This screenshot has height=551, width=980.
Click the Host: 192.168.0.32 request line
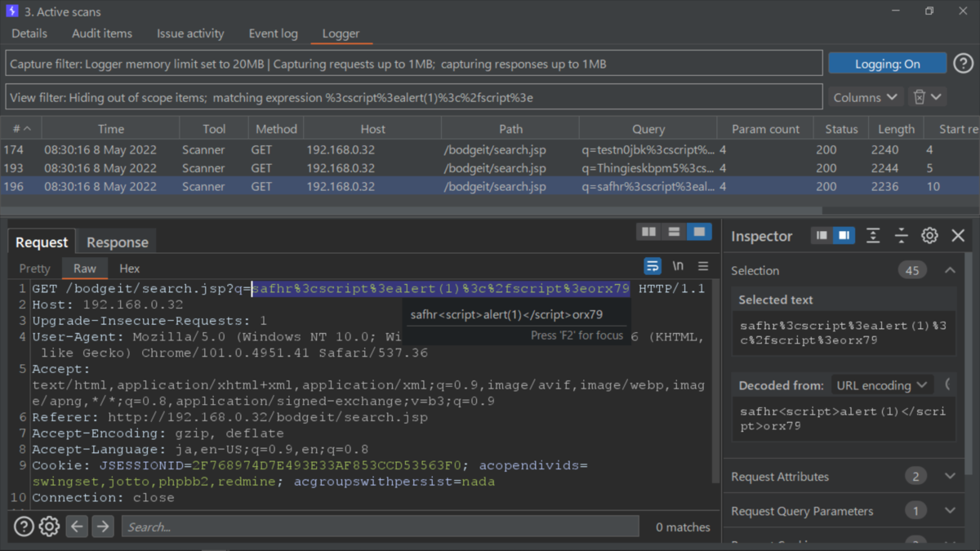[108, 304]
